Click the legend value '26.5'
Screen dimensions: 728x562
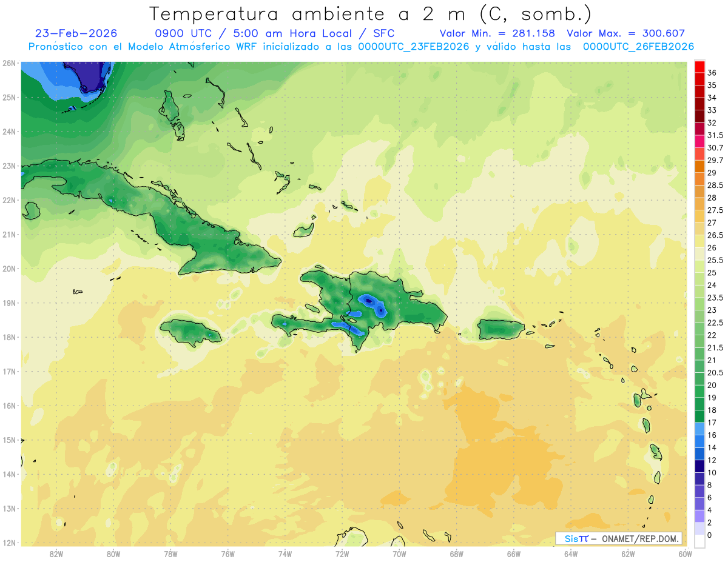click(x=715, y=235)
